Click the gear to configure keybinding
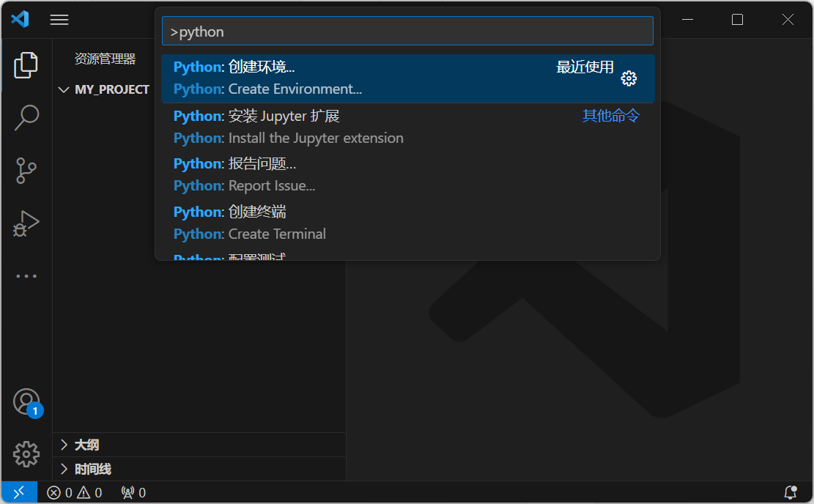Viewport: 814px width, 504px height. click(x=629, y=78)
